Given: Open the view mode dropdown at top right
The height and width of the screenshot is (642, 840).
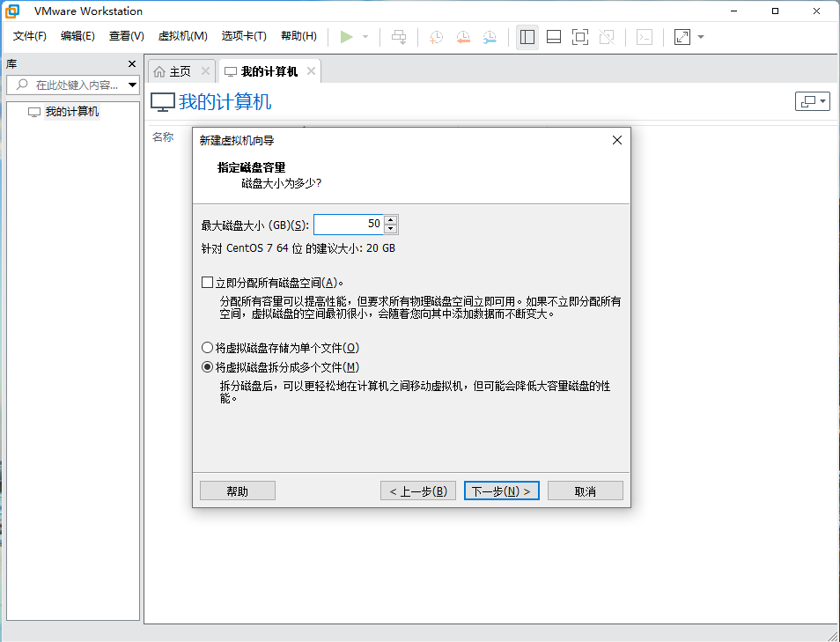Looking at the screenshot, I should click(813, 101).
